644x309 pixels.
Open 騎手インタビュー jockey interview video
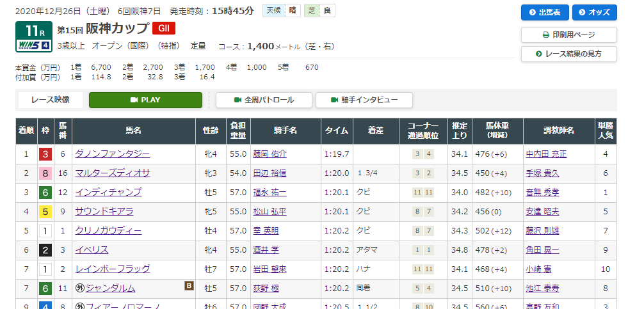pyautogui.click(x=364, y=100)
